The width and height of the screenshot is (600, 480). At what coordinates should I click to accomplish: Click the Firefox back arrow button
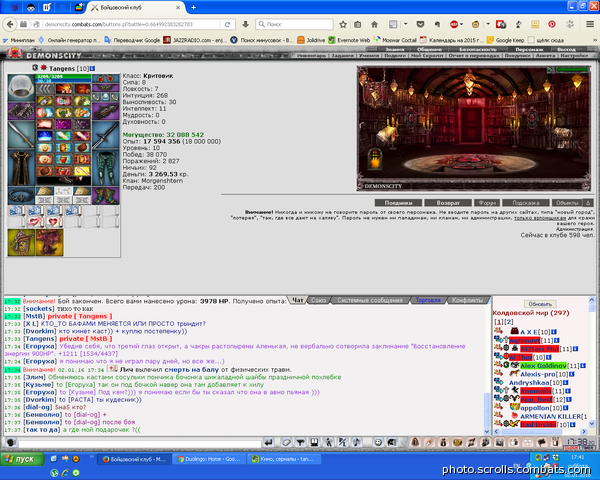pyautogui.click(x=10, y=24)
